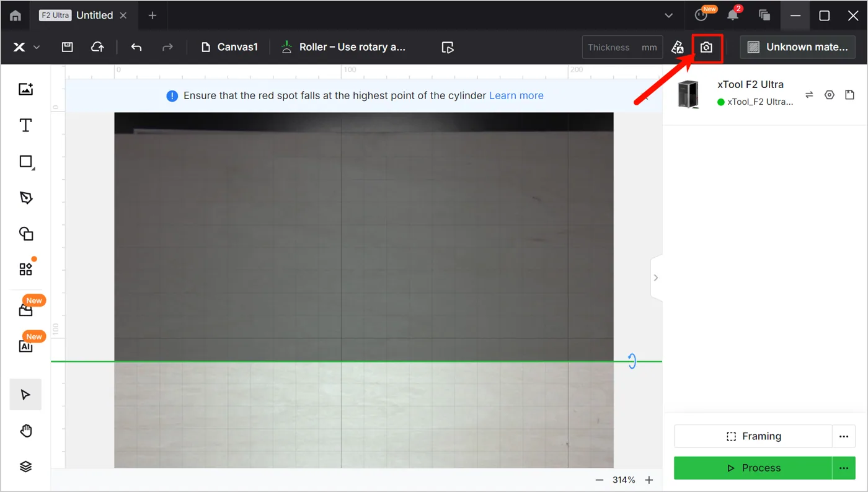Open the device file storage icon
Image resolution: width=868 pixels, height=492 pixels.
[849, 95]
